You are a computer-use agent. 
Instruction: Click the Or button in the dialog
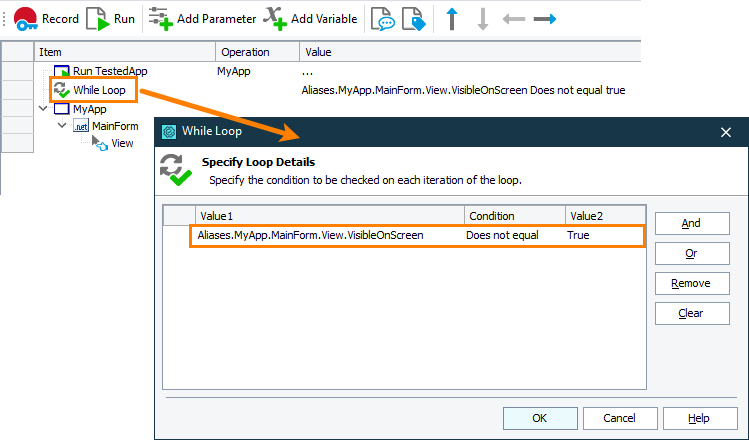[x=691, y=253]
